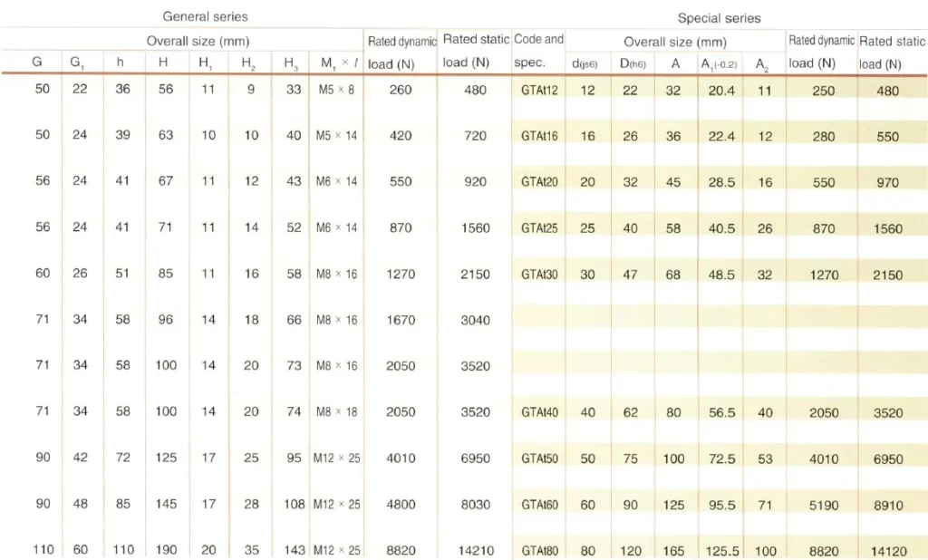Click the M5 × 8 thread size cell
The height and width of the screenshot is (560, 928).
coord(335,91)
